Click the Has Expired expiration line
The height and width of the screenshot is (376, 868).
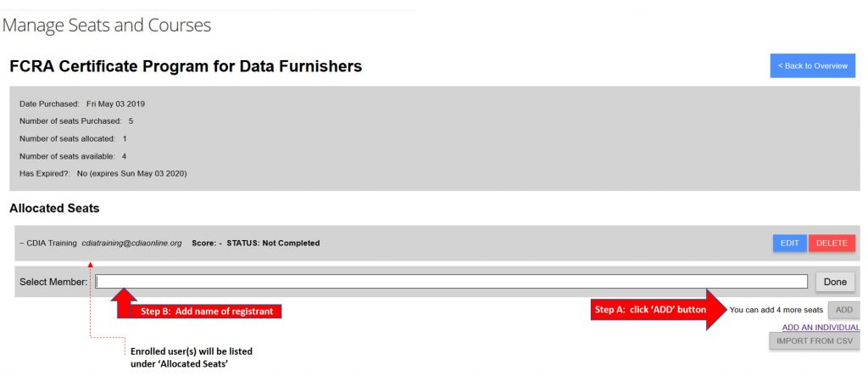103,174
